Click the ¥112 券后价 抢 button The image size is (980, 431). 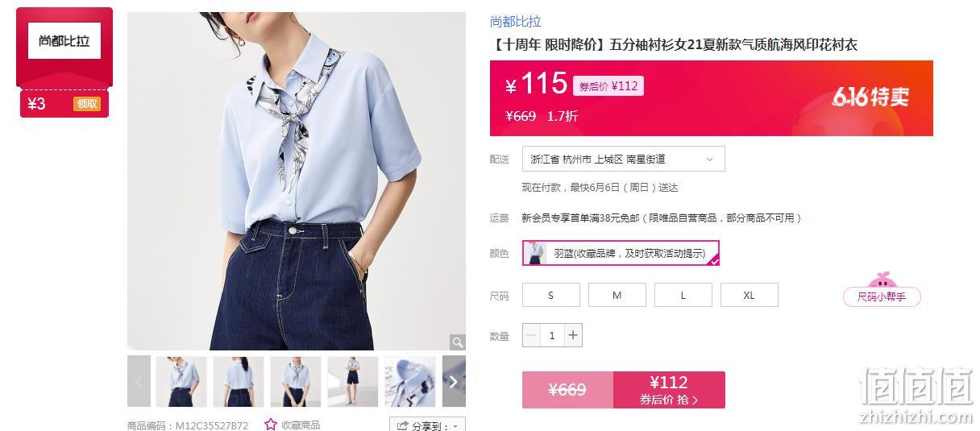pyautogui.click(x=669, y=390)
